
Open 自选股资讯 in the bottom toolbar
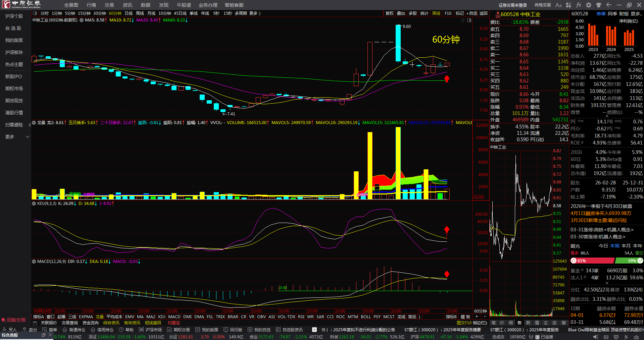click(289, 330)
